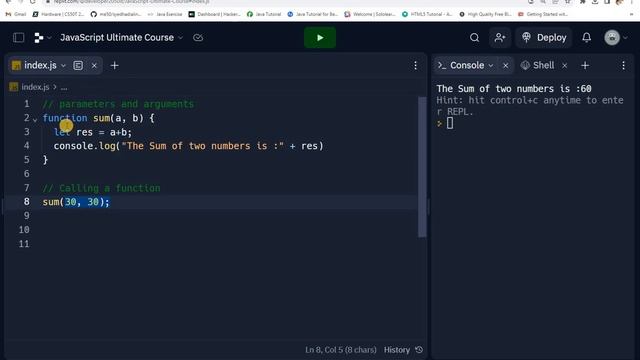Click the Ln 8, Col 5 status text
The image size is (640, 360).
341,350
